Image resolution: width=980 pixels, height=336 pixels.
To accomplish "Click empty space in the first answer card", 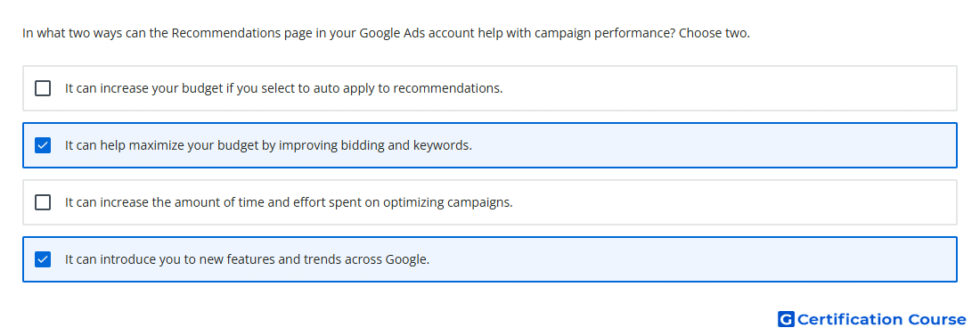I will [725, 88].
